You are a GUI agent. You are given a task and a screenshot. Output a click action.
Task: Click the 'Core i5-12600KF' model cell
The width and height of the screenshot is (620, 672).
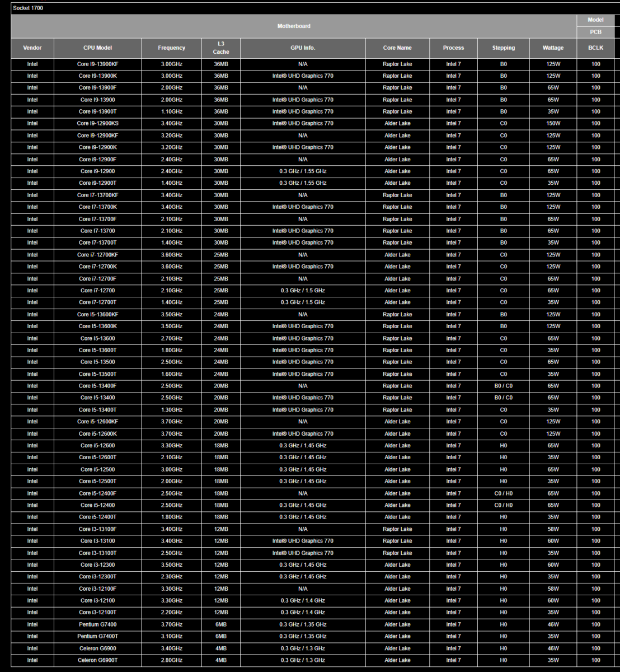(98, 422)
